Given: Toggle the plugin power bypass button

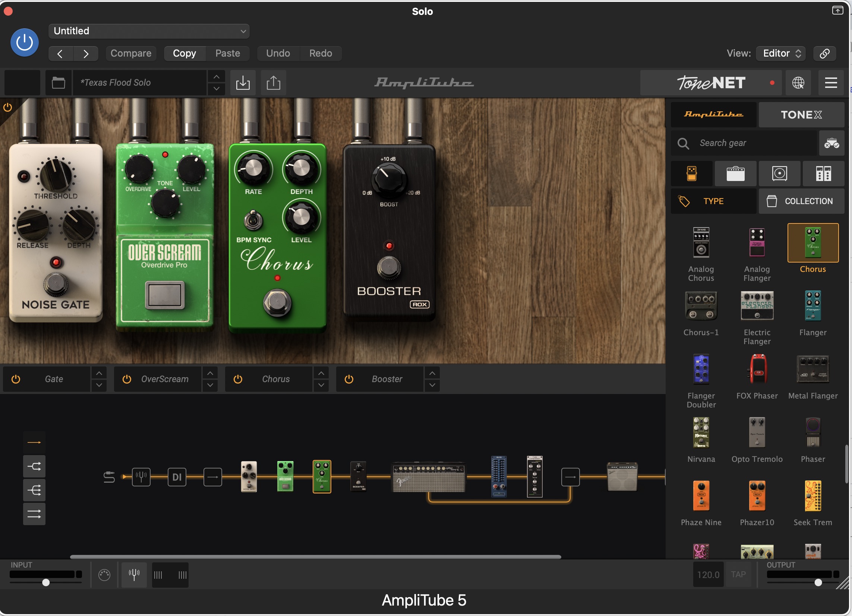Looking at the screenshot, I should coord(25,42).
